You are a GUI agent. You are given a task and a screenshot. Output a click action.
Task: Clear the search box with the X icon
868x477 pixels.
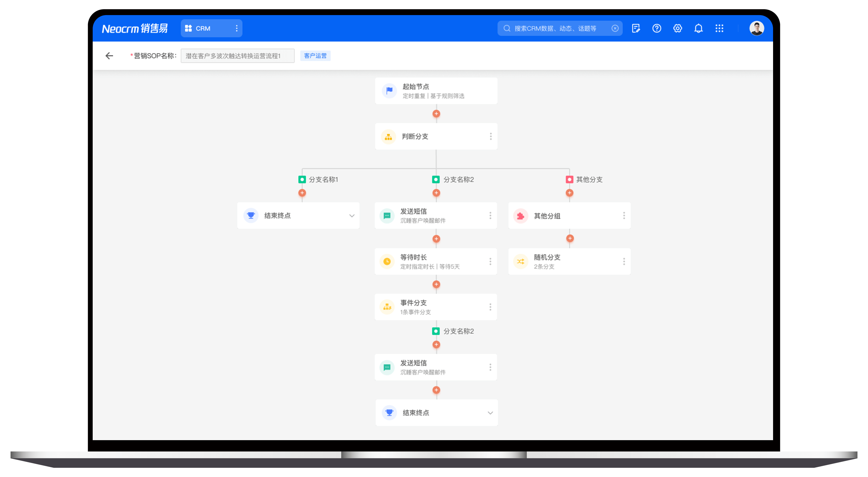click(x=615, y=28)
